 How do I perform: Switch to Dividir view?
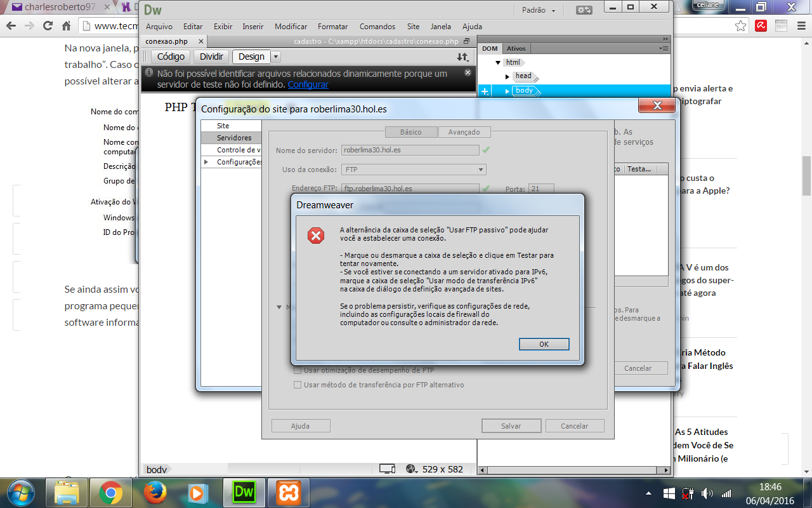click(211, 57)
